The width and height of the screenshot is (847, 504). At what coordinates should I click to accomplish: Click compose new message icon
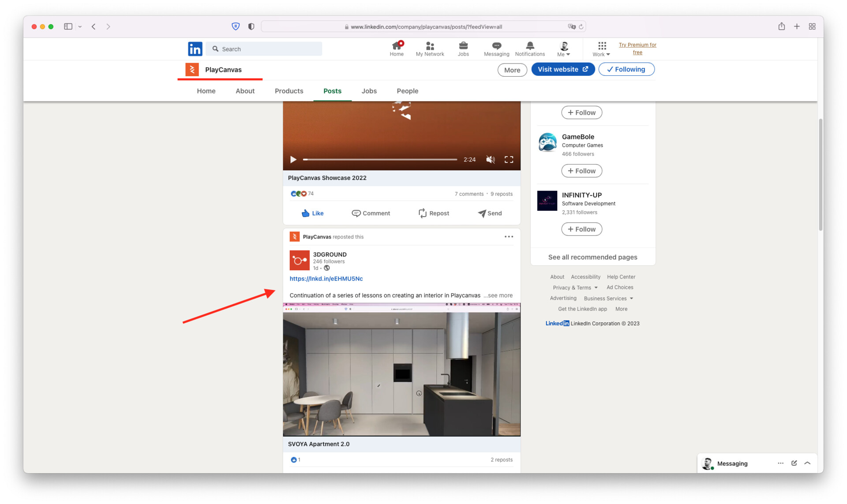tap(794, 463)
